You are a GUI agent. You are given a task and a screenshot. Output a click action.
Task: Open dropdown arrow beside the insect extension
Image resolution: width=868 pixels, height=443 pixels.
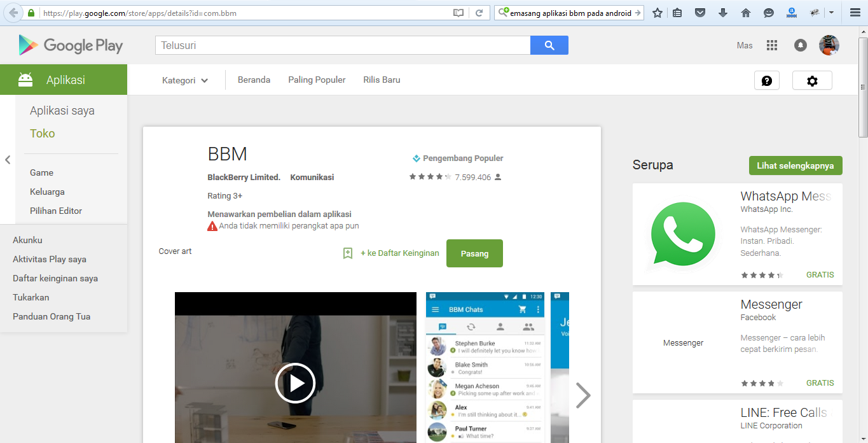pos(831,13)
